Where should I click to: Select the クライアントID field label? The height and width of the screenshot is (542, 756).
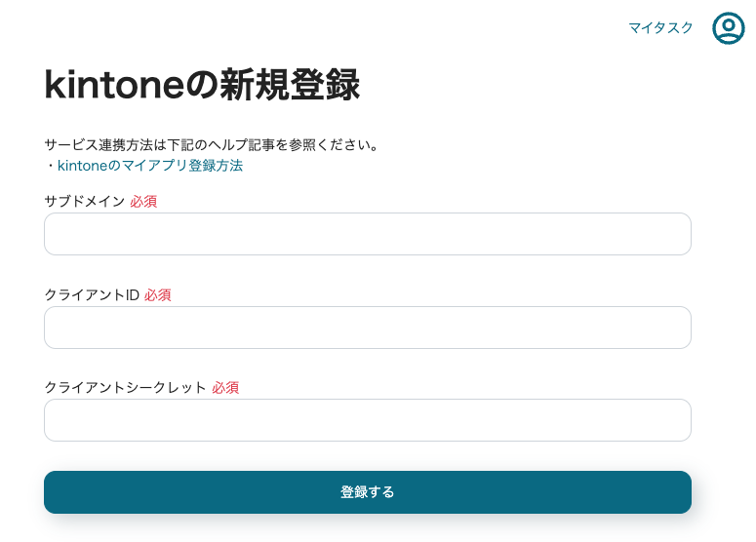(x=92, y=294)
